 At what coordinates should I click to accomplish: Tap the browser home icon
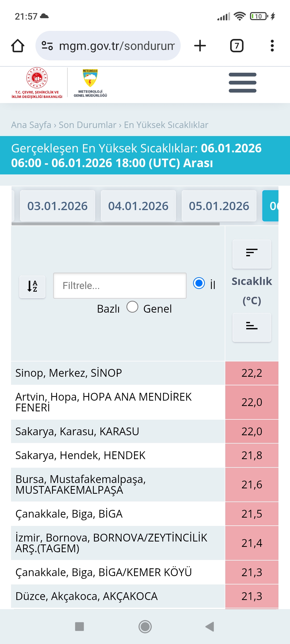pos(18,46)
